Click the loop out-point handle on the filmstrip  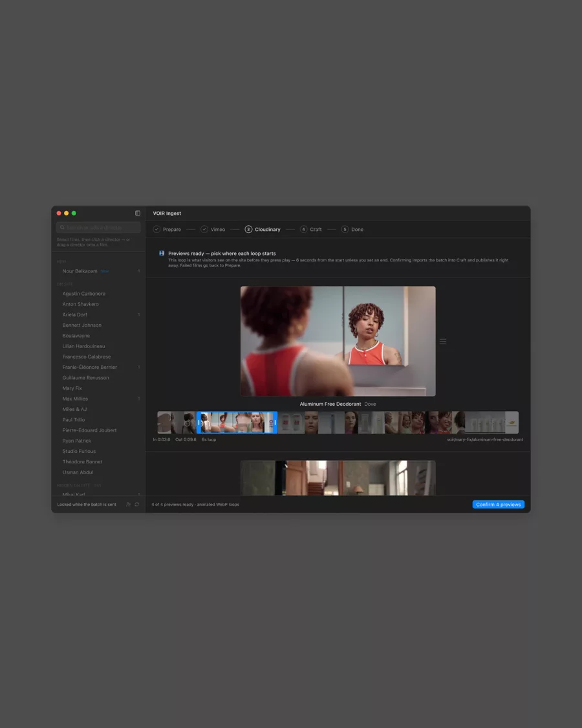pyautogui.click(x=275, y=423)
